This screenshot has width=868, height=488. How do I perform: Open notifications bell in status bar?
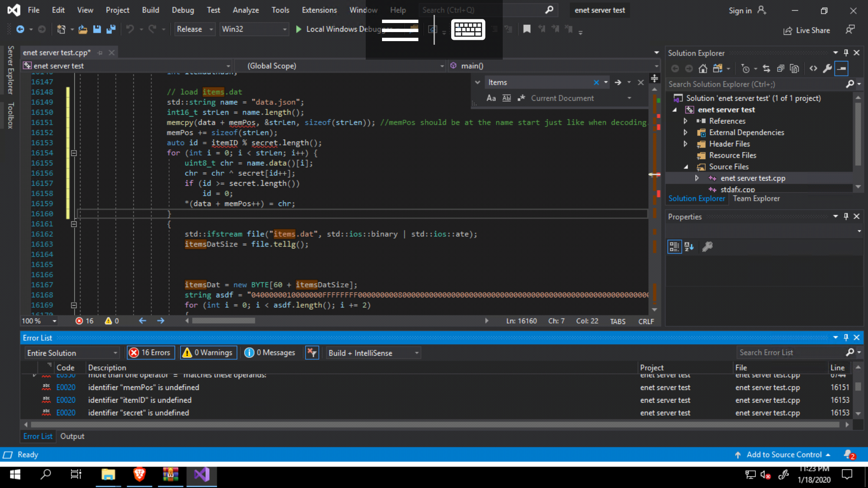(849, 455)
